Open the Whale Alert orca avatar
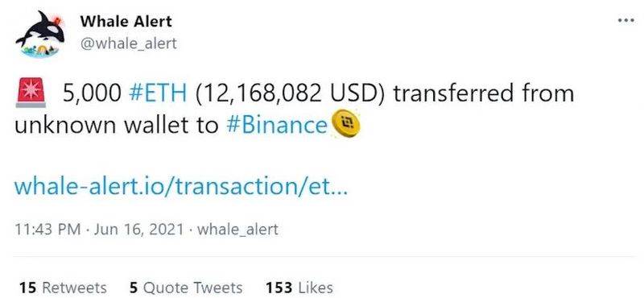 point(39,34)
